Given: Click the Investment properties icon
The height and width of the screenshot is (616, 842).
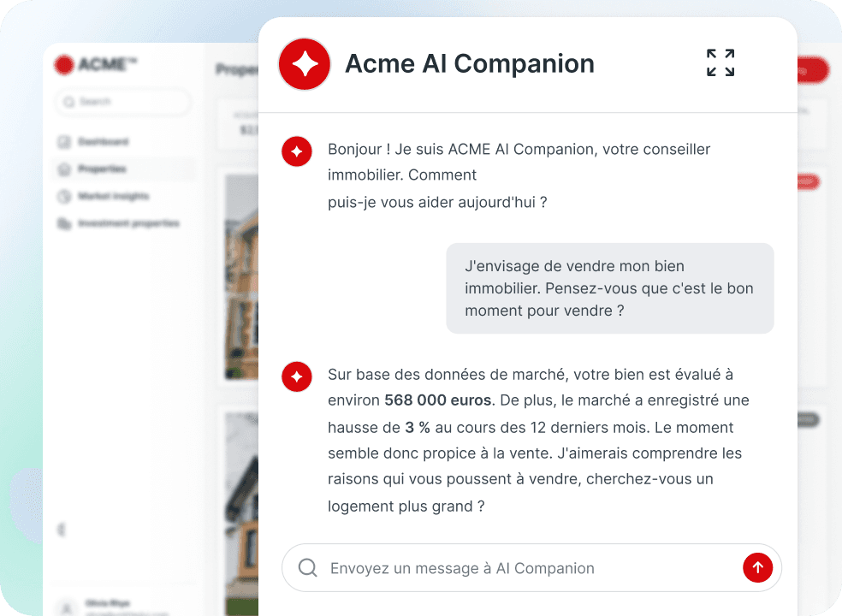Looking at the screenshot, I should pos(64,223).
